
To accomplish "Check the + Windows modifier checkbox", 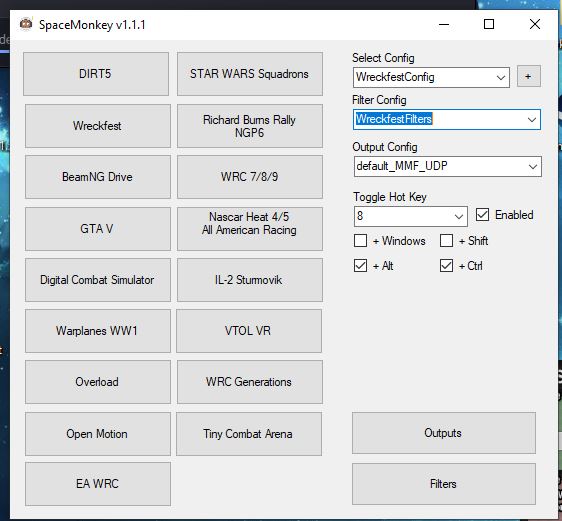I will 360,240.
